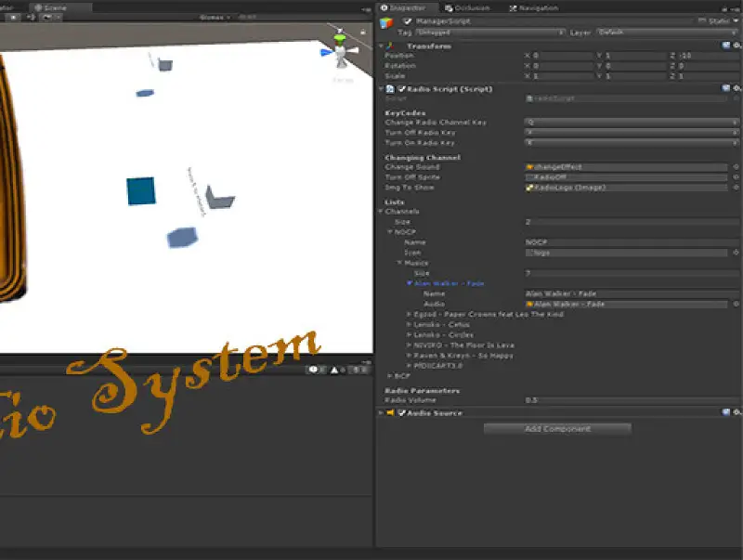Expand the Egzod - Paper Crowns entry
743x560 pixels.
[x=409, y=314]
